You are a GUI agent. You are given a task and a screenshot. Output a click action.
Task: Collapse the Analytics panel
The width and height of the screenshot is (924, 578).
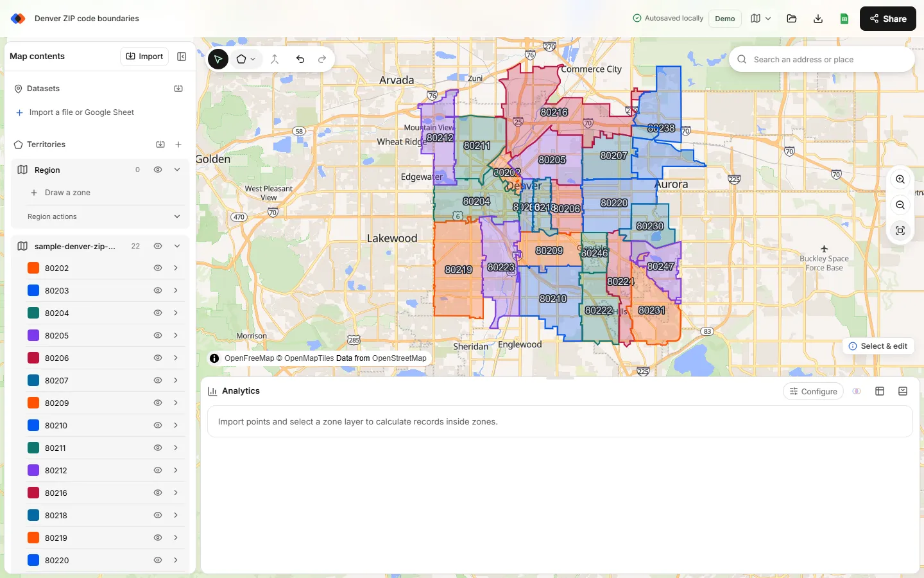[903, 391]
